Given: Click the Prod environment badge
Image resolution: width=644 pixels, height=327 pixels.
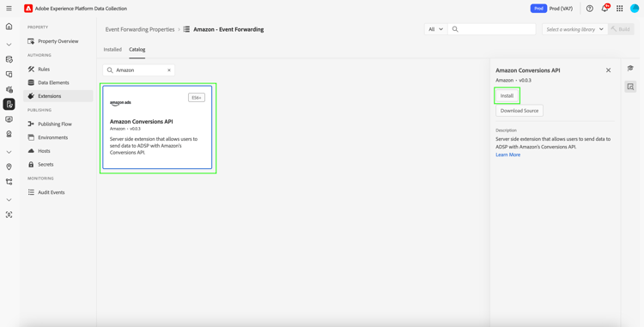Looking at the screenshot, I should (538, 9).
